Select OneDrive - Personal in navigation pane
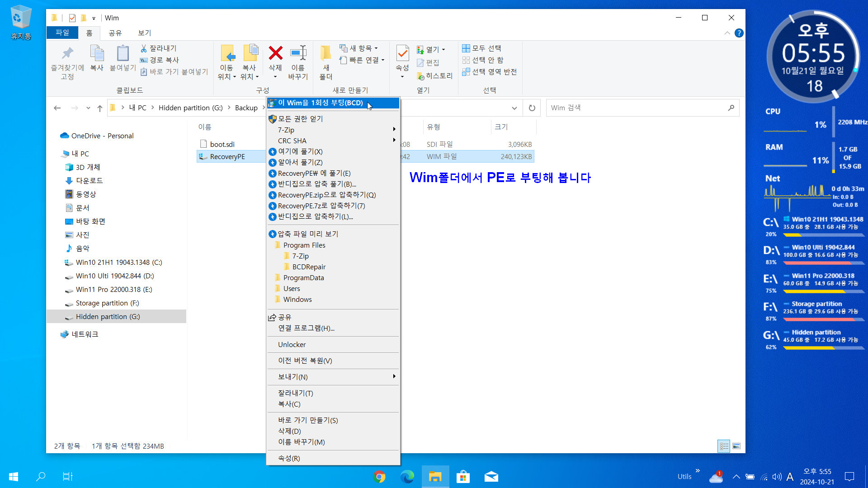 point(102,136)
